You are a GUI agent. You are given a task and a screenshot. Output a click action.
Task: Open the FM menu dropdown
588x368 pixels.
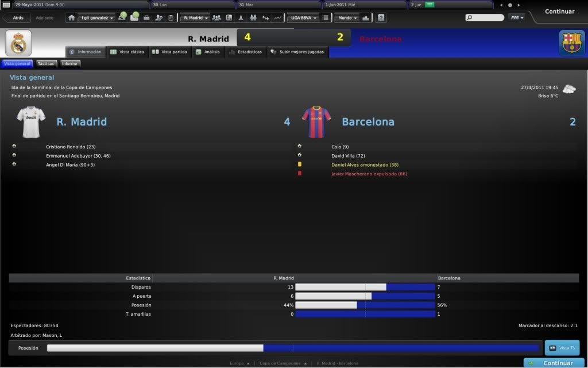tap(517, 18)
